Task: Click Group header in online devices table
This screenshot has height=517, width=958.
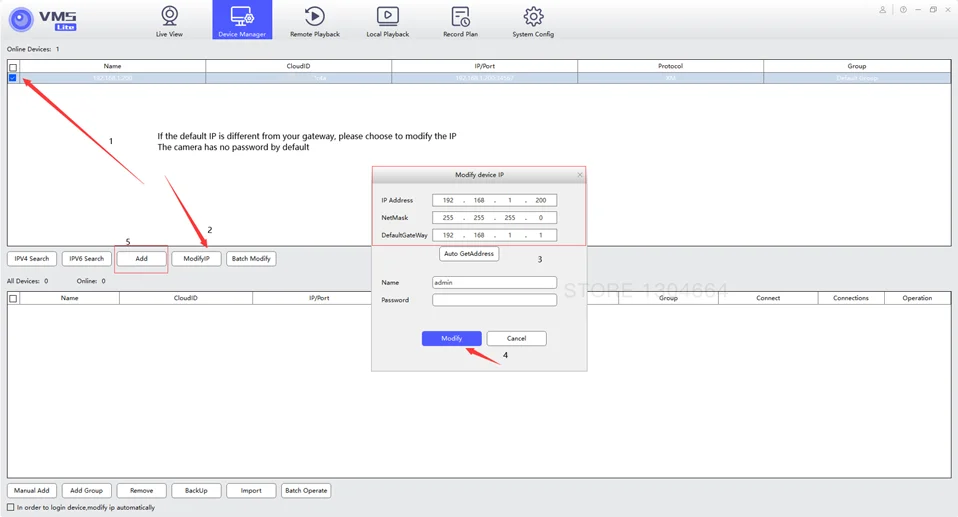Action: point(857,66)
